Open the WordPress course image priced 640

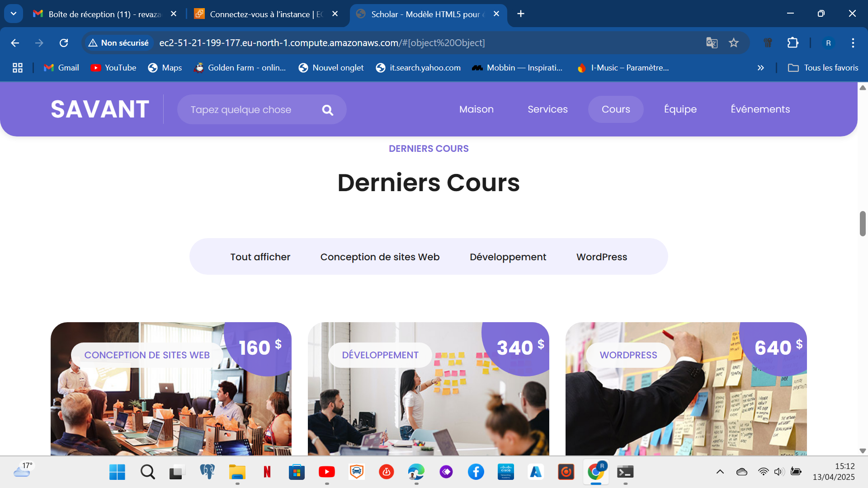click(685, 407)
